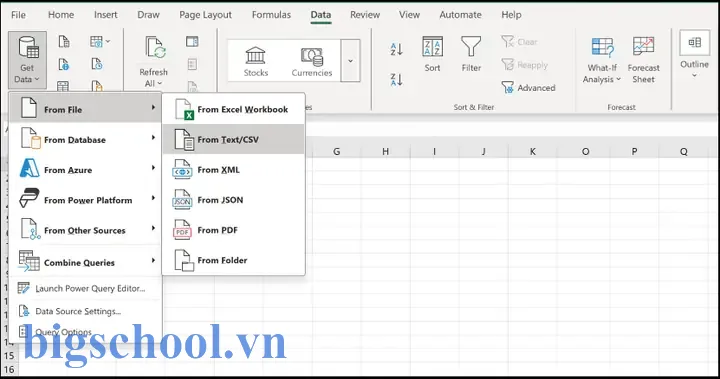Viewport: 720px width, 379px height.
Task: Open Advanced filter options
Action: 529,87
